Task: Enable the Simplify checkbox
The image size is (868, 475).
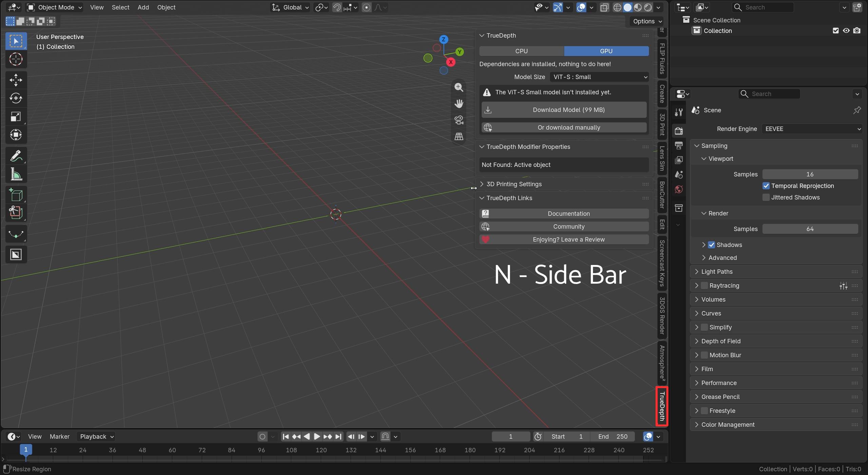Action: [x=704, y=327]
